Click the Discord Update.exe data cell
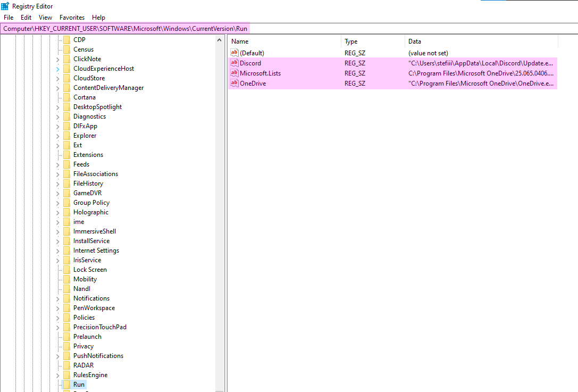578x392 pixels. [x=481, y=63]
